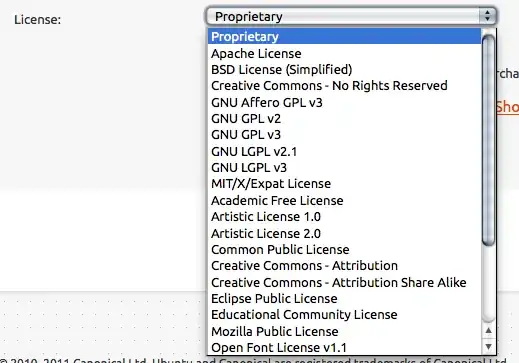
Task: Click the list scrollbar down arrow
Action: (x=488, y=346)
